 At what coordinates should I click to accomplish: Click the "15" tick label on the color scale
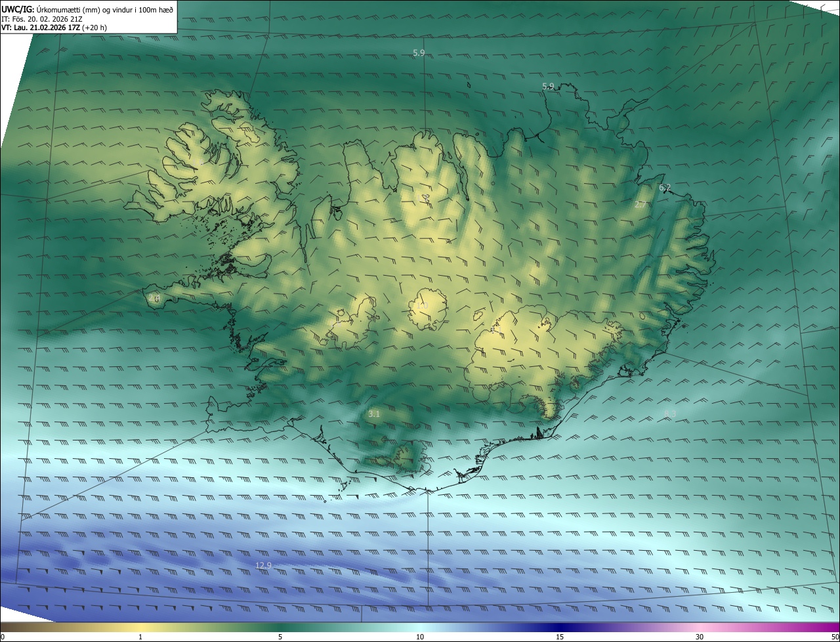[x=560, y=637]
